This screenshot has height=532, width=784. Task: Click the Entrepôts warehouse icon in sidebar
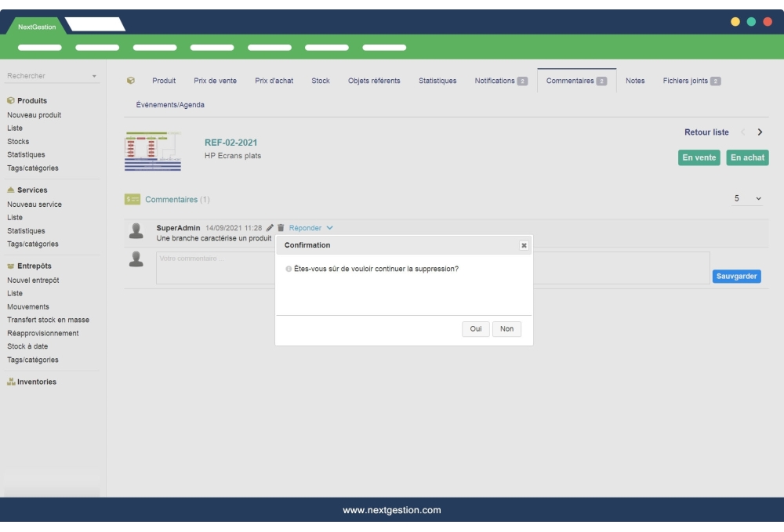[x=9, y=266]
